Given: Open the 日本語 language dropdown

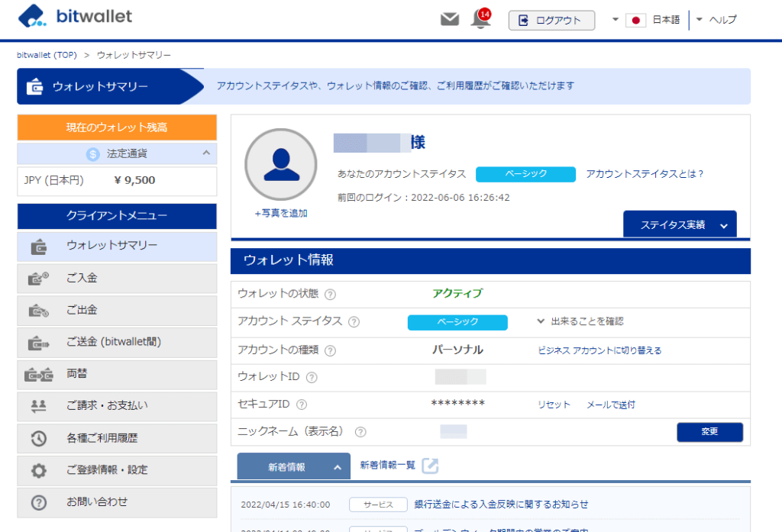Looking at the screenshot, I should pos(646,19).
